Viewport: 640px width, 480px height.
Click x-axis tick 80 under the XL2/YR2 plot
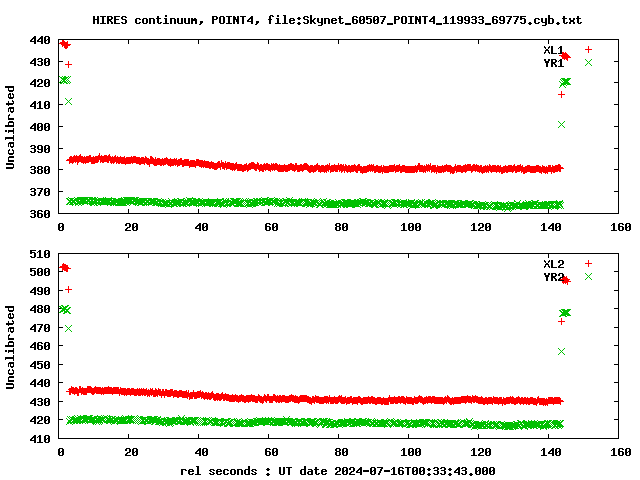(341, 452)
